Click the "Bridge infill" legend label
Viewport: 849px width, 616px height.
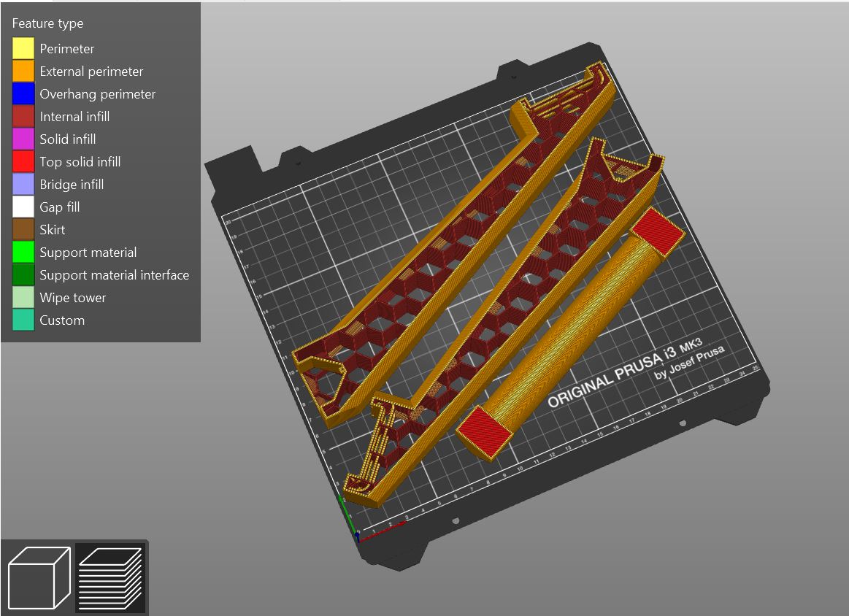pyautogui.click(x=72, y=185)
